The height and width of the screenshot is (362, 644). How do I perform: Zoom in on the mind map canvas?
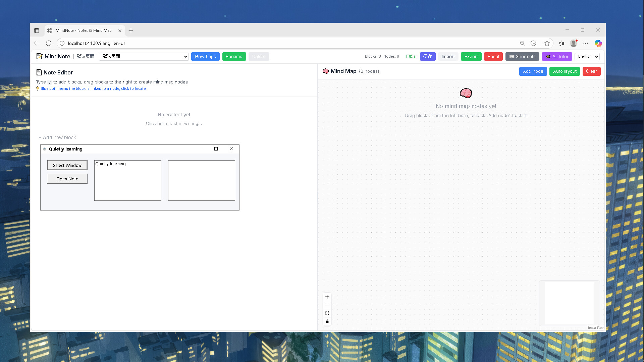[327, 297]
